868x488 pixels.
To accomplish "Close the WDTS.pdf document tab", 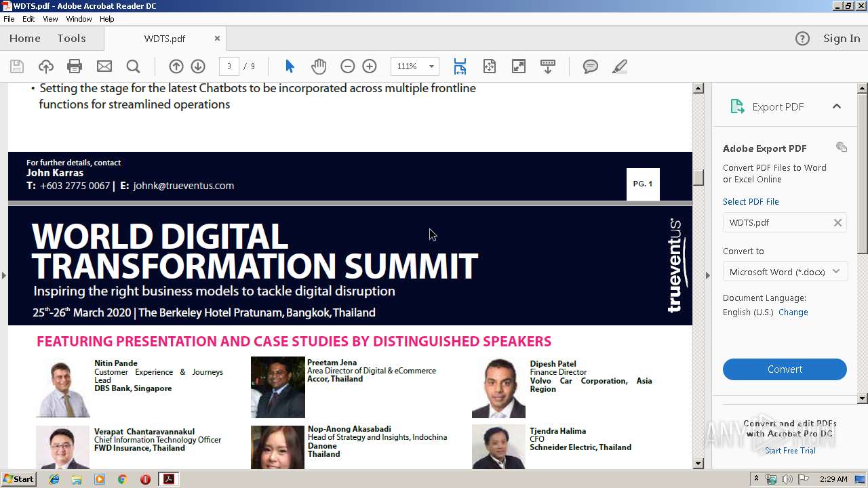I will point(217,39).
